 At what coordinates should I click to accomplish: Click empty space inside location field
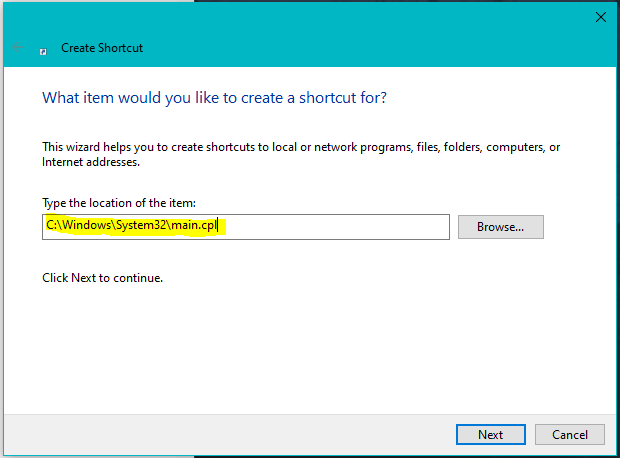pos(340,227)
